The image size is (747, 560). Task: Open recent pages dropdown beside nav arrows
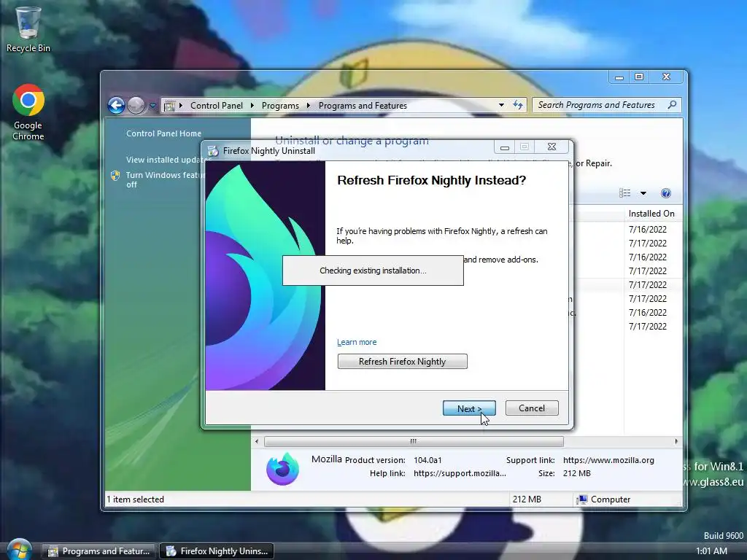152,106
